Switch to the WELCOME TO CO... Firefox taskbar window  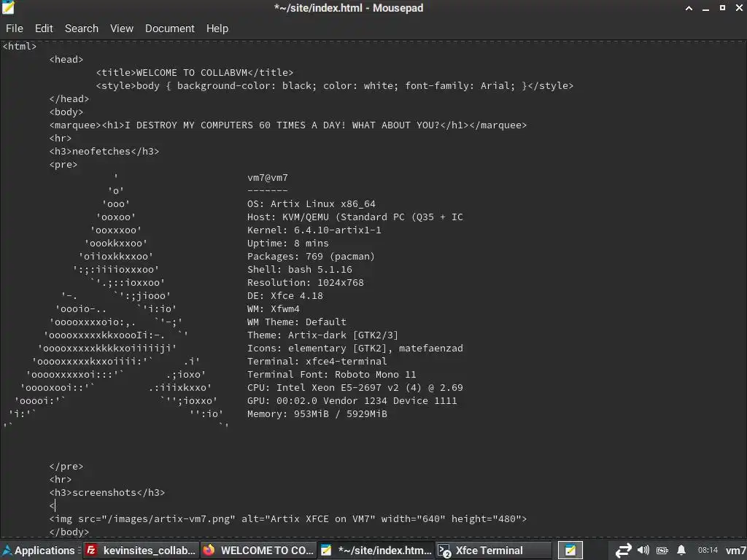click(259, 551)
